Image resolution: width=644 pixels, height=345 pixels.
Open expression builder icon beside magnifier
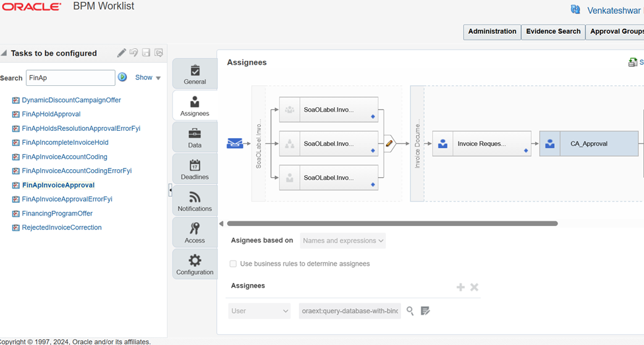click(425, 311)
